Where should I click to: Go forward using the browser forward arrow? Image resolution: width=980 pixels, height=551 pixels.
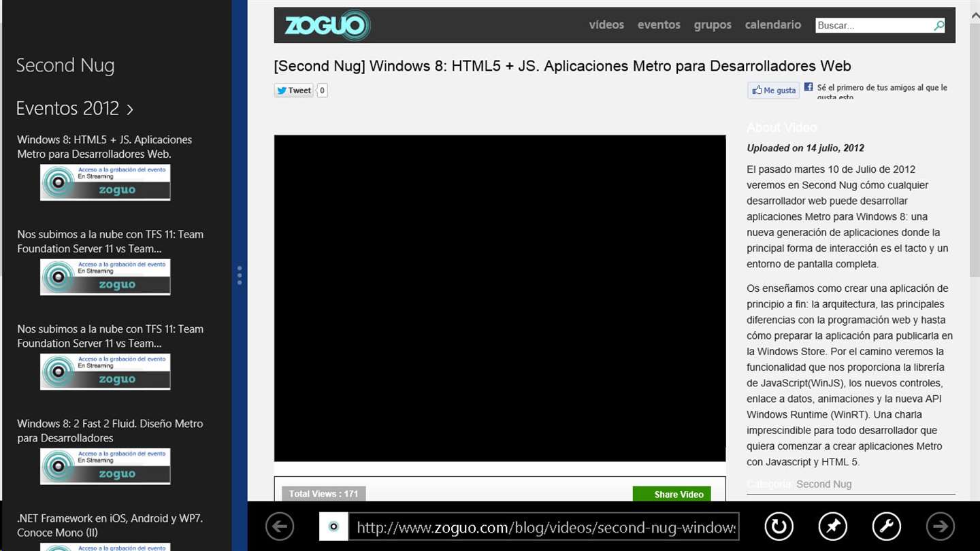click(941, 527)
